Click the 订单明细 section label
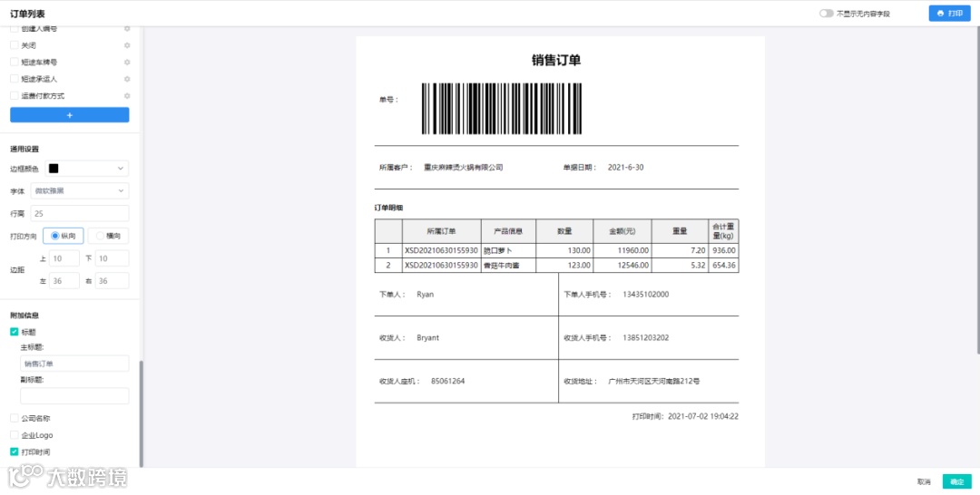 (x=388, y=208)
